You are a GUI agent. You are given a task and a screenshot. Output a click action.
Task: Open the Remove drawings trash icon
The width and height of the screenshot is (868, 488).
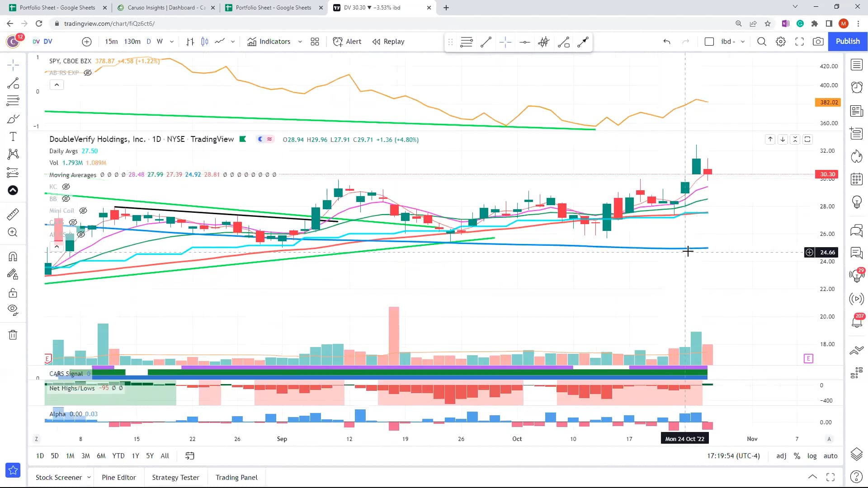tap(13, 334)
